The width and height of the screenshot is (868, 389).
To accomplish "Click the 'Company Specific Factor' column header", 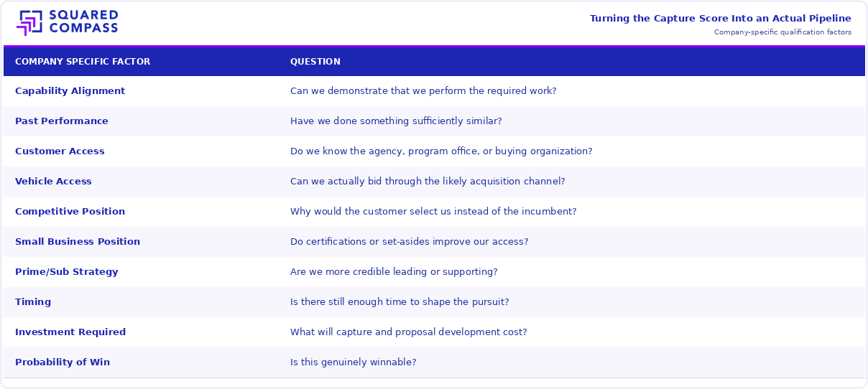I will pyautogui.click(x=83, y=62).
